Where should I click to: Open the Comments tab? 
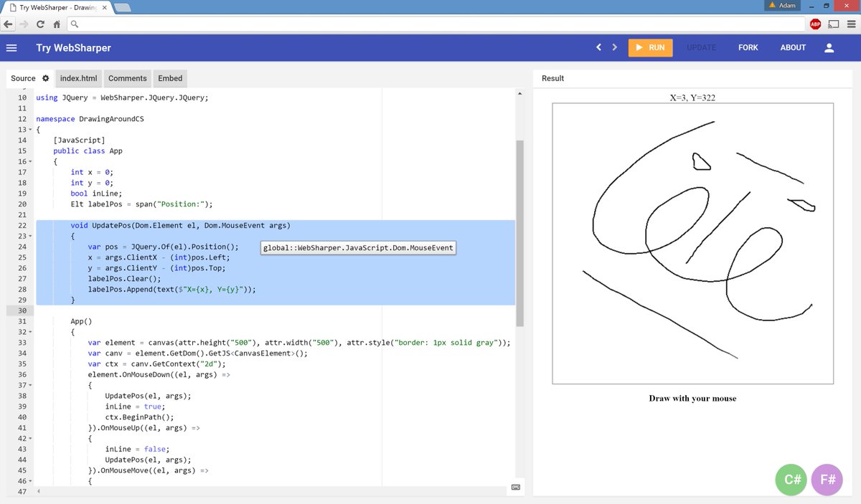(128, 78)
